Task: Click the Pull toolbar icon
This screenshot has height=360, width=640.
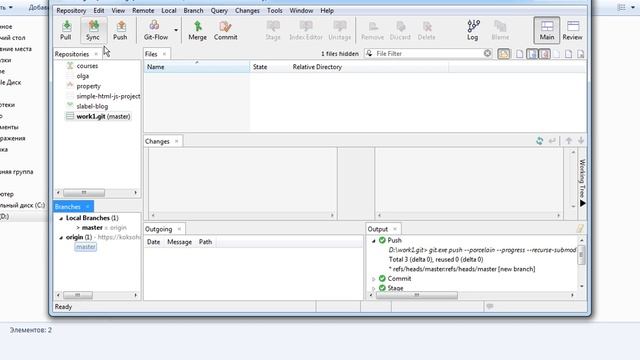Action: tap(66, 30)
